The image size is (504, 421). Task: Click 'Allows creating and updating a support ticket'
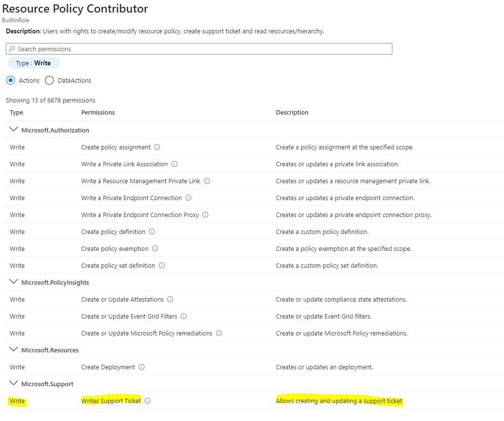pyautogui.click(x=339, y=401)
